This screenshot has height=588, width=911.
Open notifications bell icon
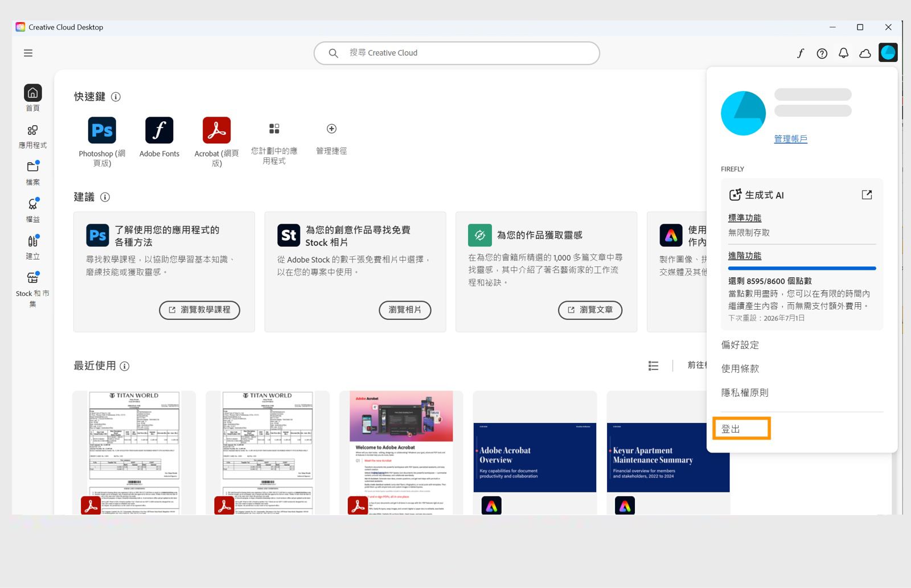pos(843,53)
